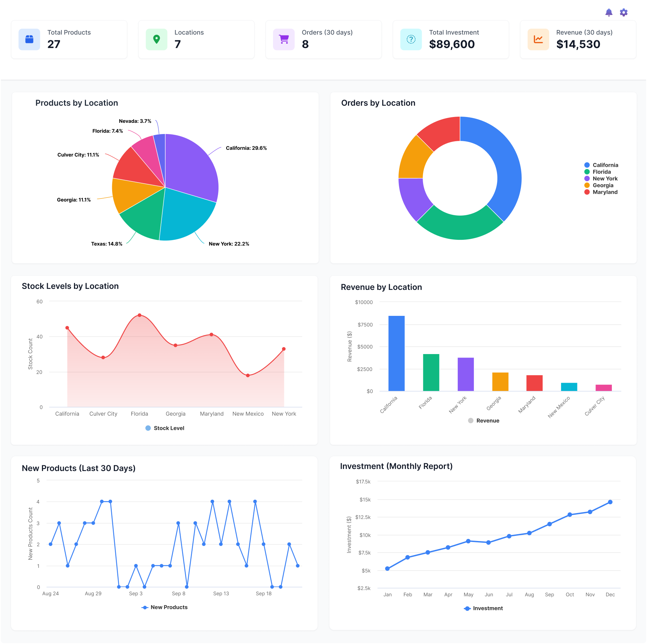The width and height of the screenshot is (647, 644).
Task: Toggle the Investment series legend
Action: click(483, 608)
